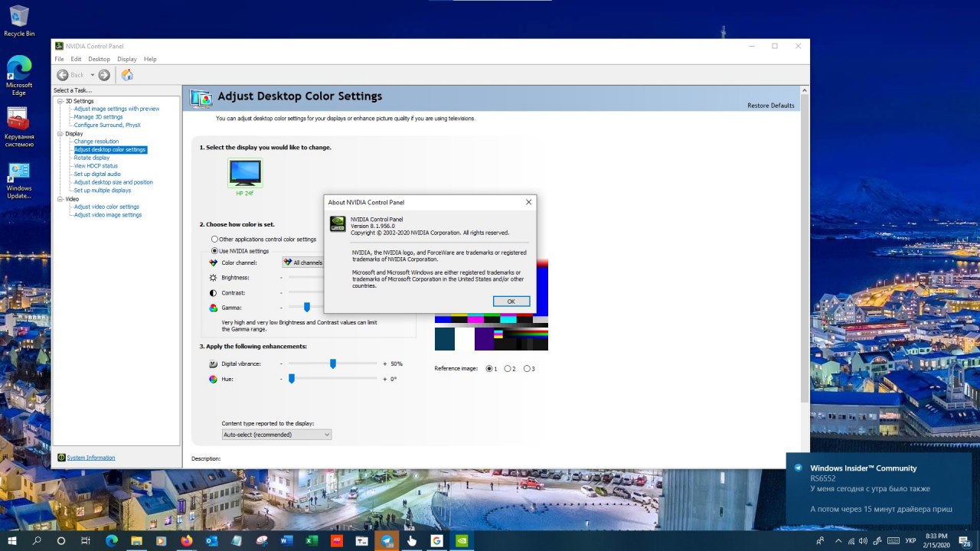Viewport: 980px width, 551px height.
Task: Click the Gamma slider handle
Action: click(307, 307)
